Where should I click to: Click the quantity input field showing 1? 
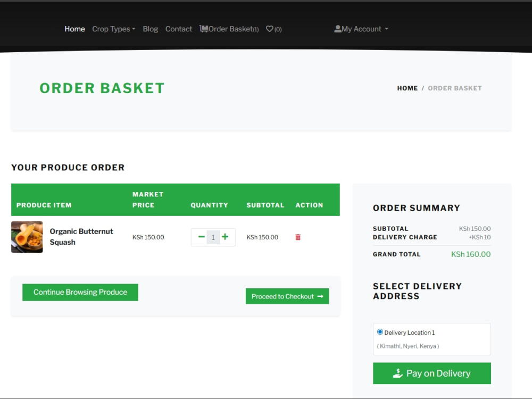[213, 237]
